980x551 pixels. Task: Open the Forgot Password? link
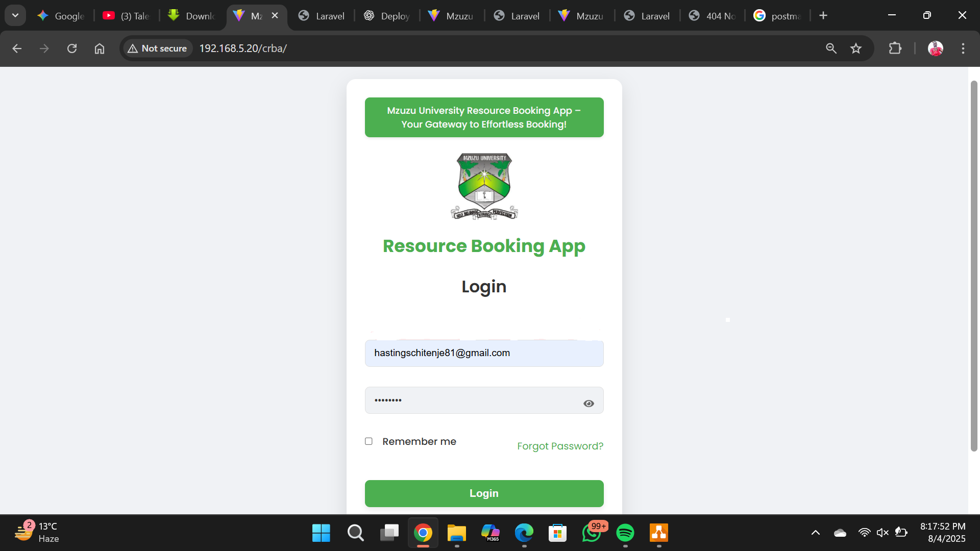[x=560, y=446]
